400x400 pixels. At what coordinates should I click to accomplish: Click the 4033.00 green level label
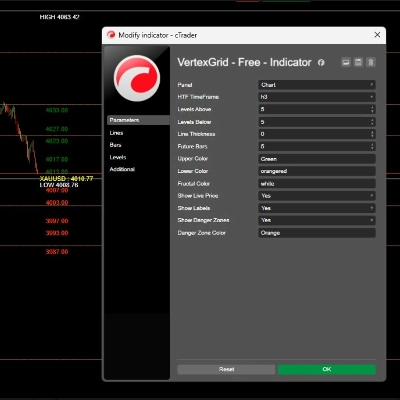pyautogui.click(x=57, y=110)
